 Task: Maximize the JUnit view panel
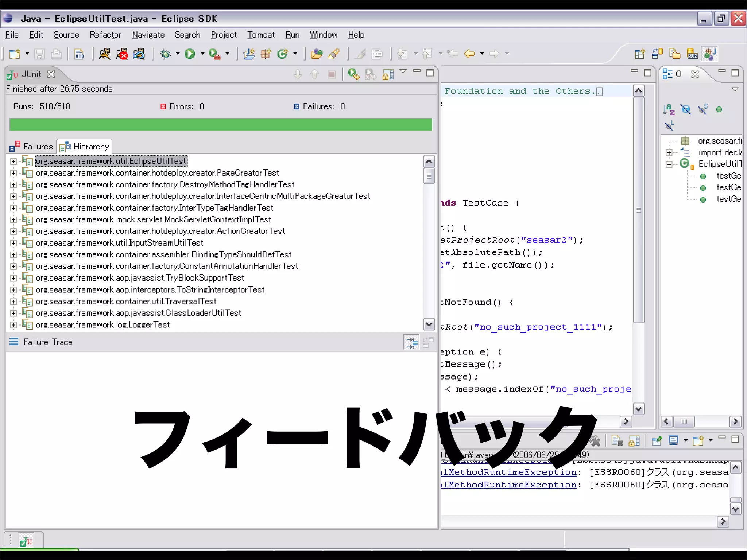pos(430,73)
